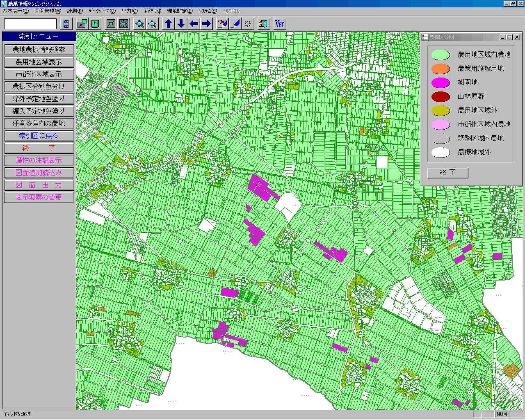Click the orange 農業用施設用地 swatch
Viewport: 525px width, 420px height.
click(x=441, y=68)
